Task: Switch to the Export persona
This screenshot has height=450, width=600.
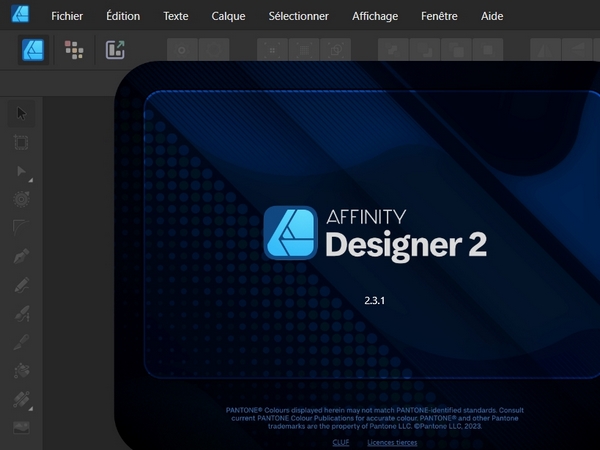Action: click(x=115, y=50)
